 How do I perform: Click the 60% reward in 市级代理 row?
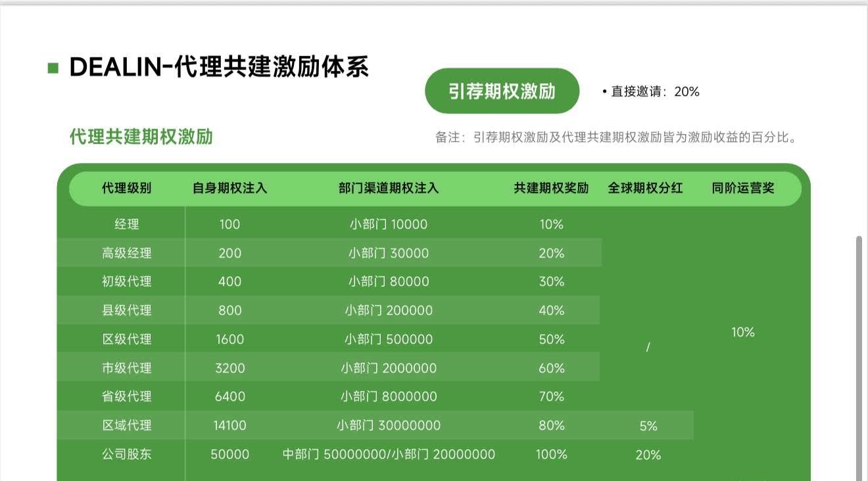click(552, 368)
